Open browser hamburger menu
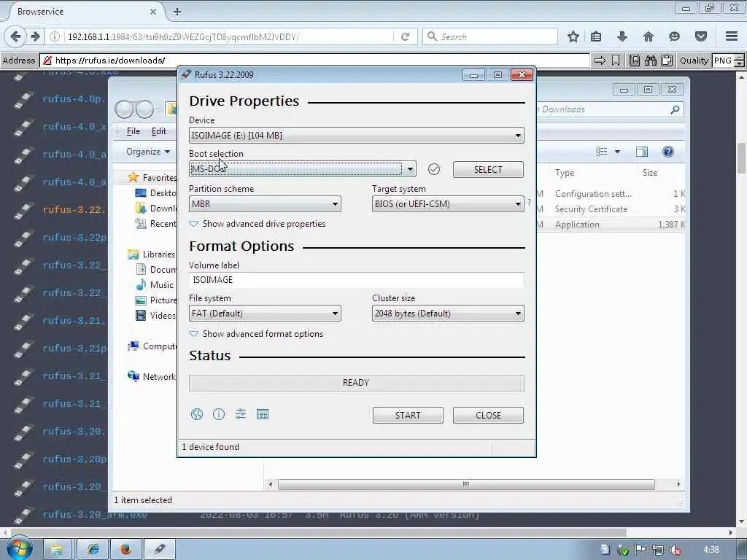The width and height of the screenshot is (747, 560). point(732,36)
